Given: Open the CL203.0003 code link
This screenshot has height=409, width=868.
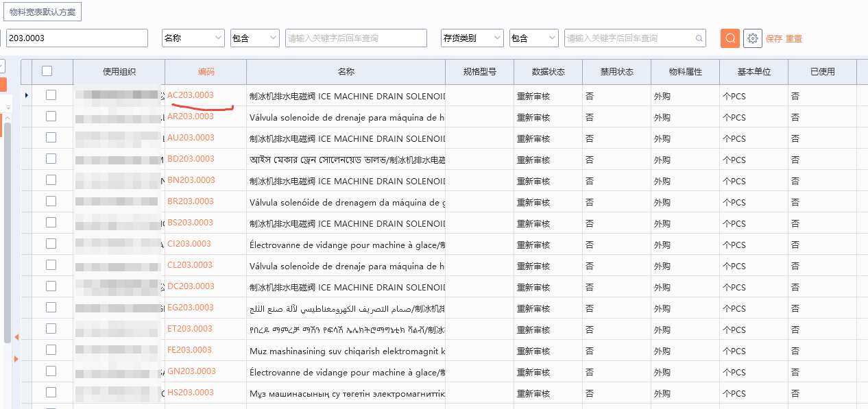Looking at the screenshot, I should 190,265.
